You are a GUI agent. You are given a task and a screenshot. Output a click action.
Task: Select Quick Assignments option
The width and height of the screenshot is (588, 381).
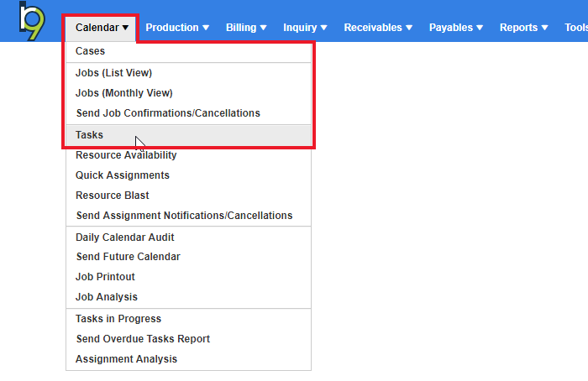122,175
